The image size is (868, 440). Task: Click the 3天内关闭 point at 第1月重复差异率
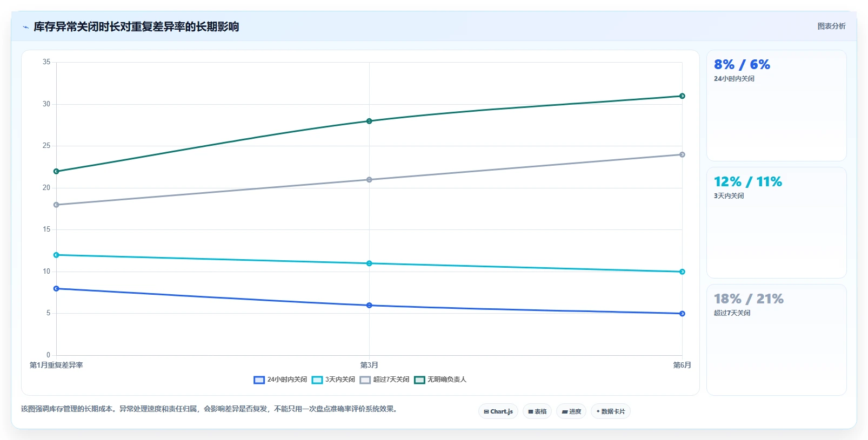[x=56, y=255]
